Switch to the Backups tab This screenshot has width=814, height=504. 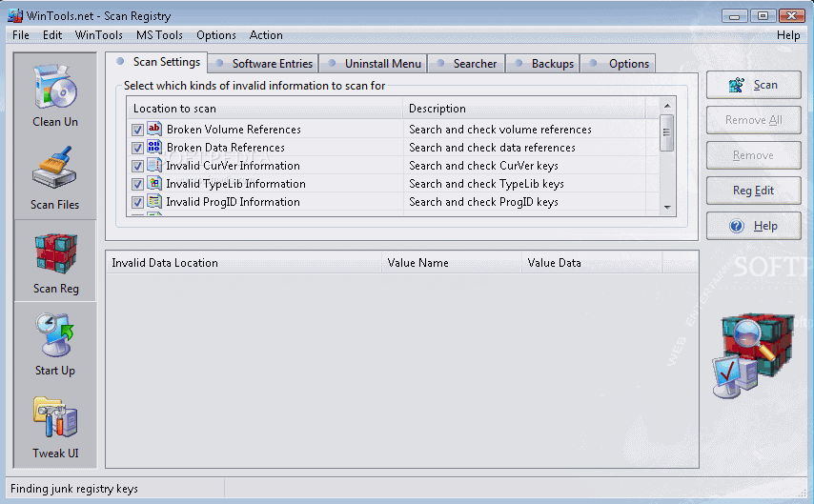[x=543, y=63]
